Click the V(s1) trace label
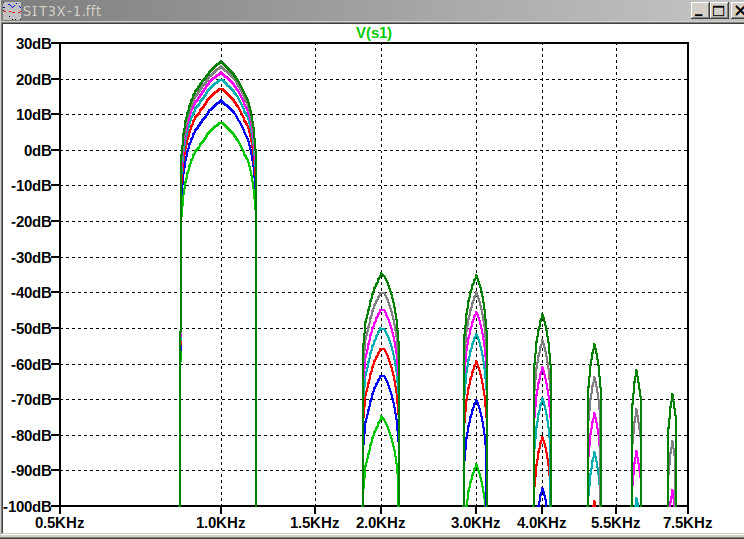Viewport: 744px width, 539px height. click(x=374, y=33)
